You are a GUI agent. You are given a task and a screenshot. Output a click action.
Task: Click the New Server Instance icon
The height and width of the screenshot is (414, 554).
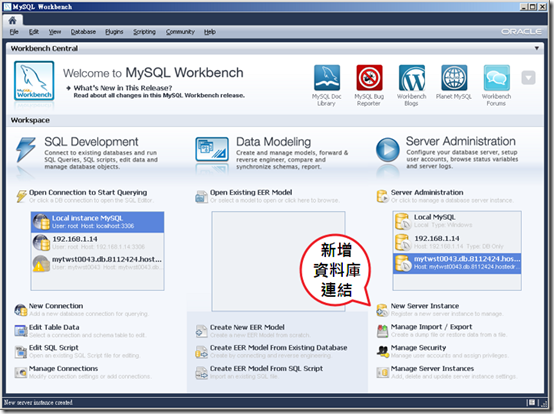click(x=382, y=310)
